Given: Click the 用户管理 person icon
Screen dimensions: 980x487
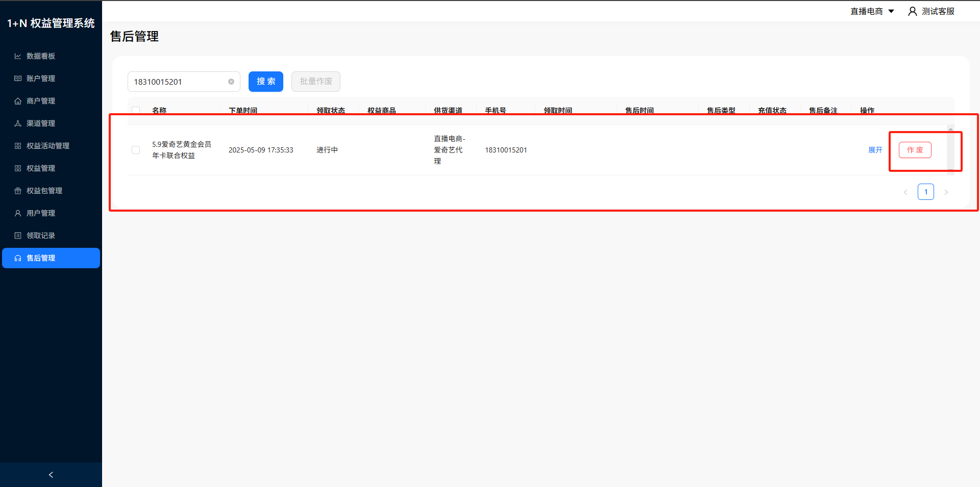Looking at the screenshot, I should 18,213.
